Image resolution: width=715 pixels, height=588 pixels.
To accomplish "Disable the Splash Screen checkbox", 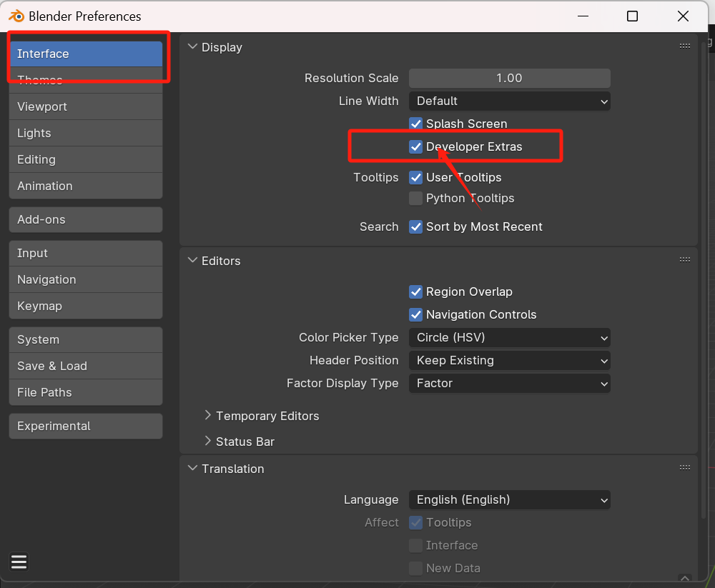I will [415, 124].
